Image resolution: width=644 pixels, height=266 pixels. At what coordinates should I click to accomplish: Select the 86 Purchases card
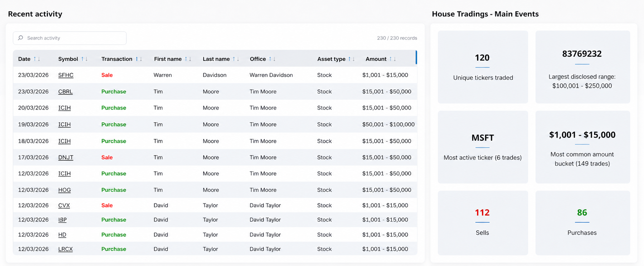click(x=583, y=223)
